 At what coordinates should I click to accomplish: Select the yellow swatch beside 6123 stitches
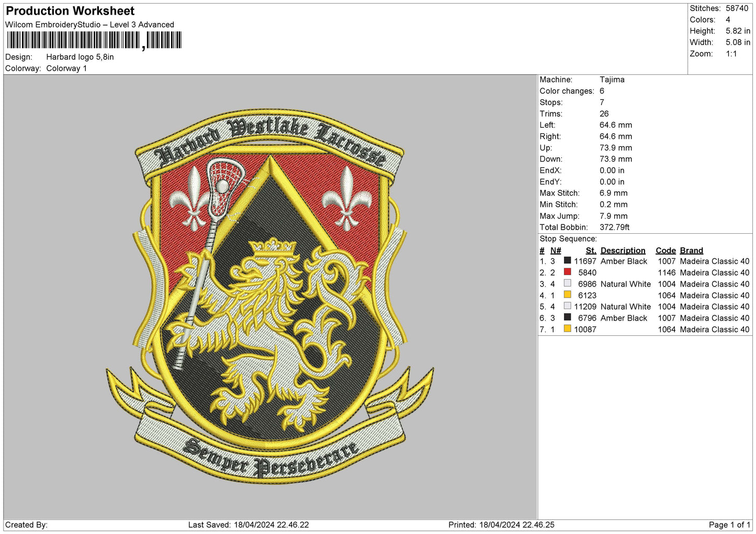(x=567, y=295)
